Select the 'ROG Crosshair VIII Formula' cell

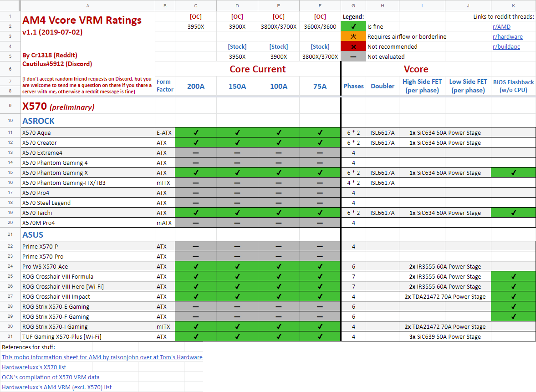[x=88, y=276]
